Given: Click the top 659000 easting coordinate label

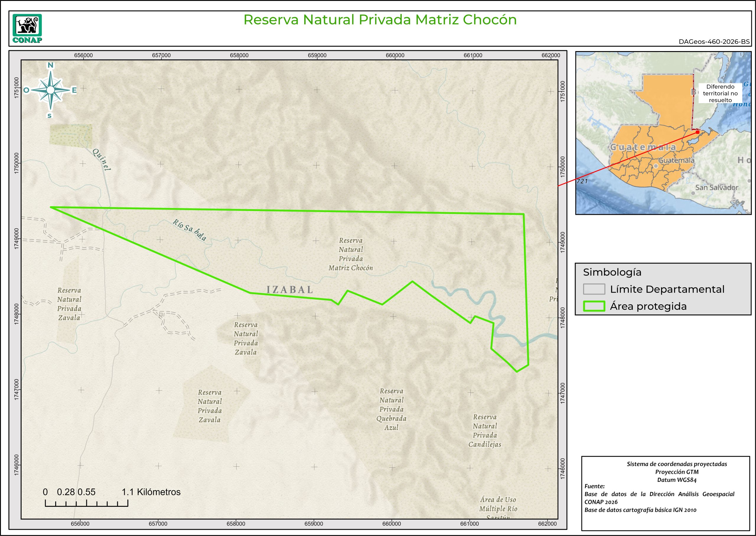Looking at the screenshot, I should coord(317,56).
